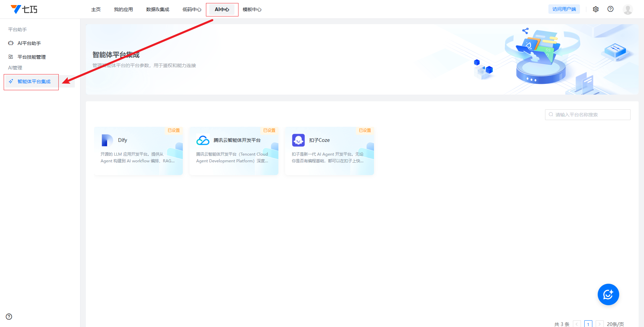Go to the previous page arrow

pos(577,324)
